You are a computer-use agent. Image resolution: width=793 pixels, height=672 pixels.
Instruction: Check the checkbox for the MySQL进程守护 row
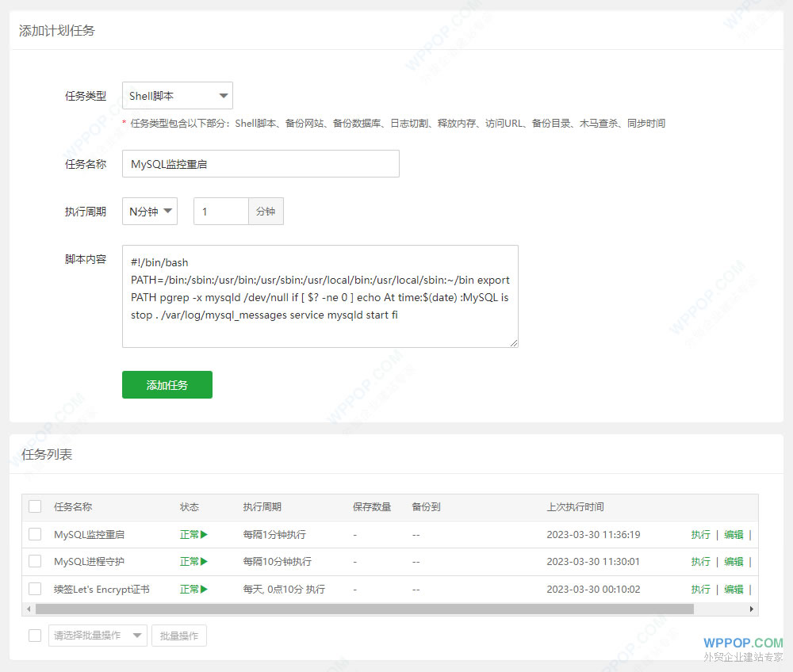pyautogui.click(x=34, y=561)
